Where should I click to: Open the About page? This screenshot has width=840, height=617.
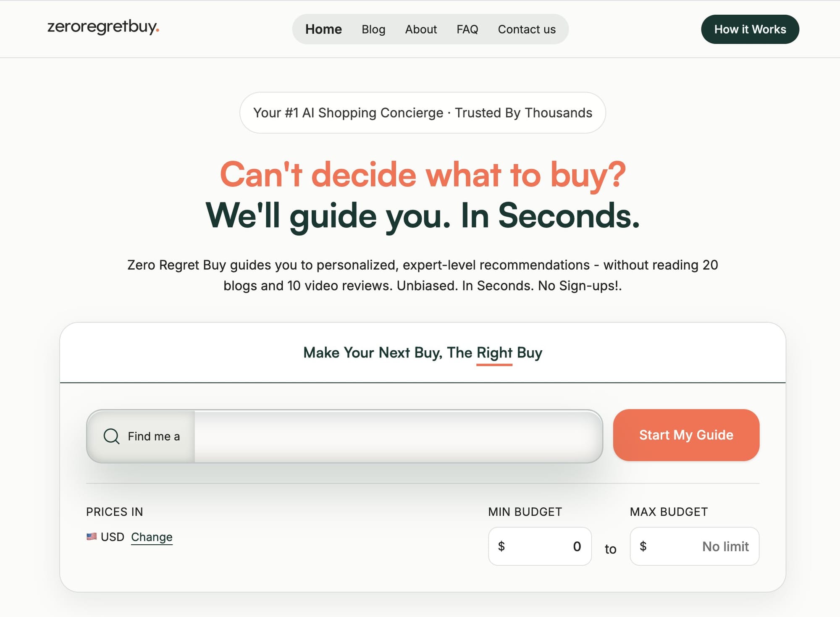pyautogui.click(x=420, y=29)
